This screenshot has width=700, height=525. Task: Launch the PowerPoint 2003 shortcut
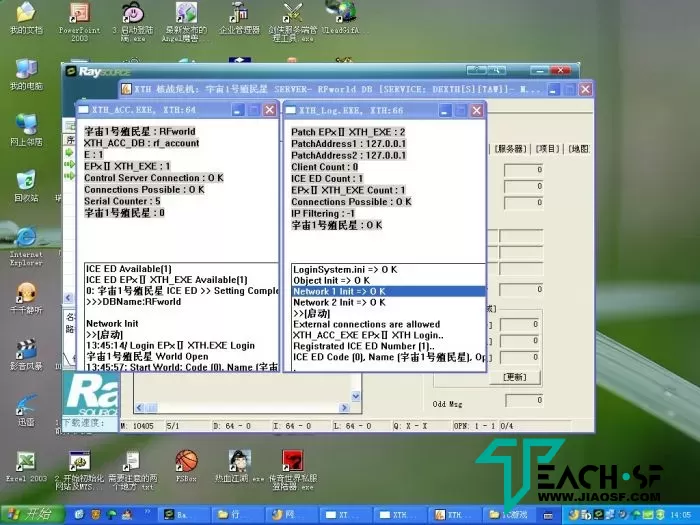click(79, 21)
